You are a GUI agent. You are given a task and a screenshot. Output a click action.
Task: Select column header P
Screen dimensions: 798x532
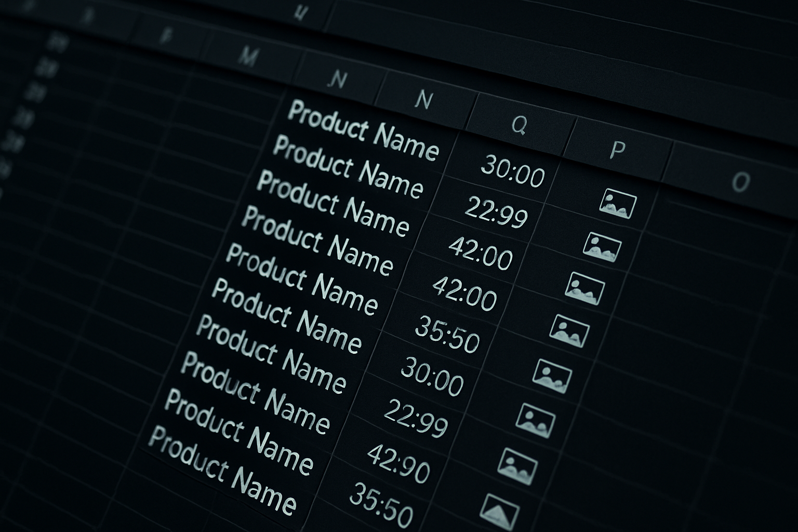617,150
